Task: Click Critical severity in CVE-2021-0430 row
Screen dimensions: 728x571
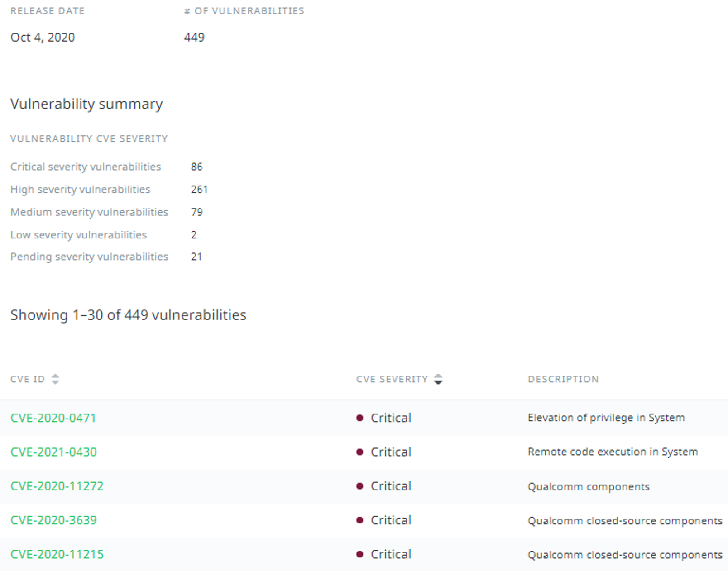Action: point(384,452)
